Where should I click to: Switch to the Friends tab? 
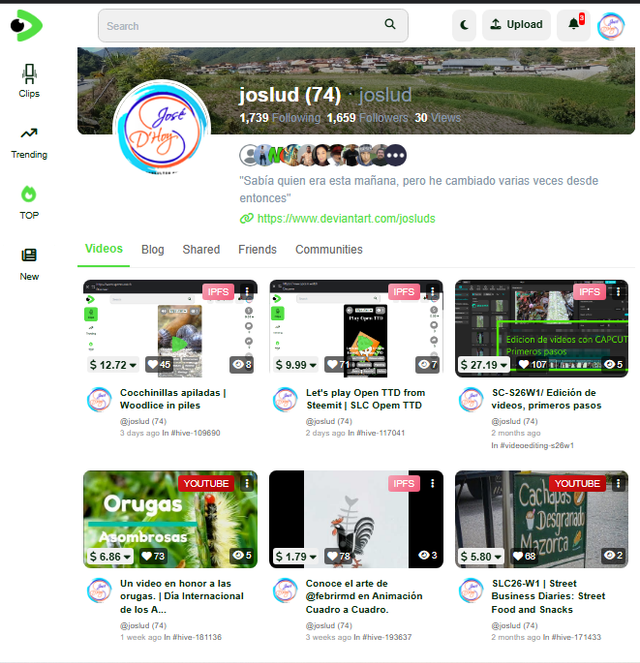coord(257,249)
